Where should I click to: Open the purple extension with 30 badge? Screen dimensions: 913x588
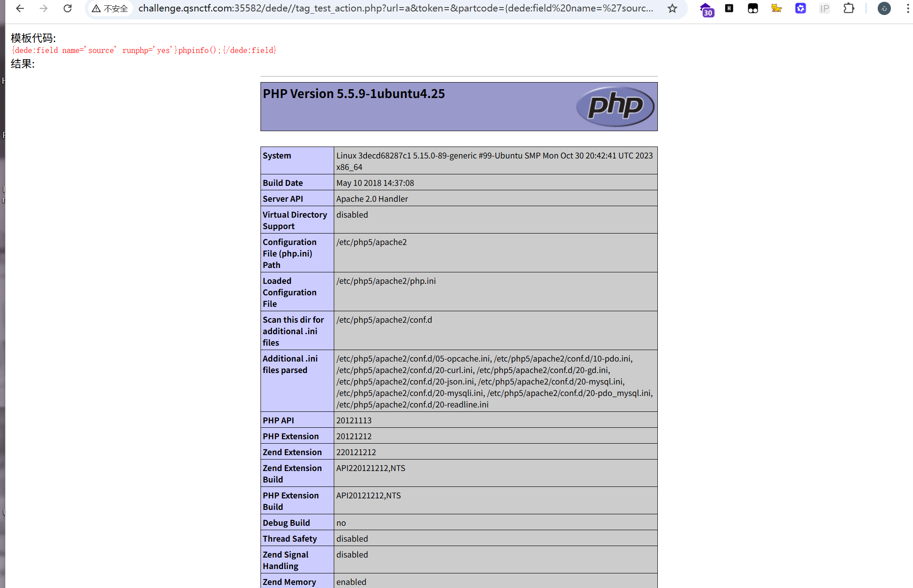pos(706,9)
